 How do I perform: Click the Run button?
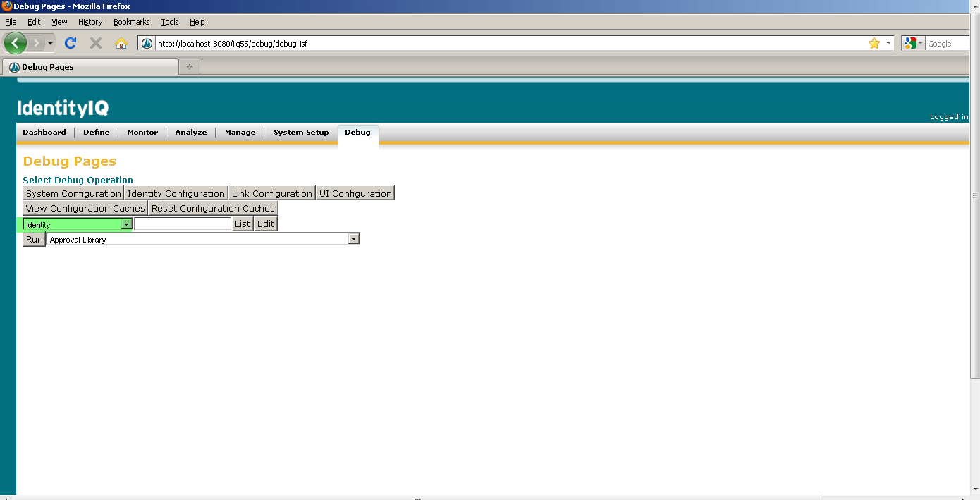pos(34,239)
